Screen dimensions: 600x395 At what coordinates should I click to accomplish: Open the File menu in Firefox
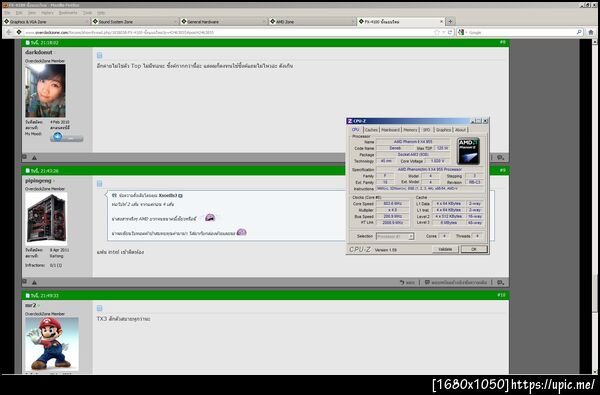pos(7,13)
